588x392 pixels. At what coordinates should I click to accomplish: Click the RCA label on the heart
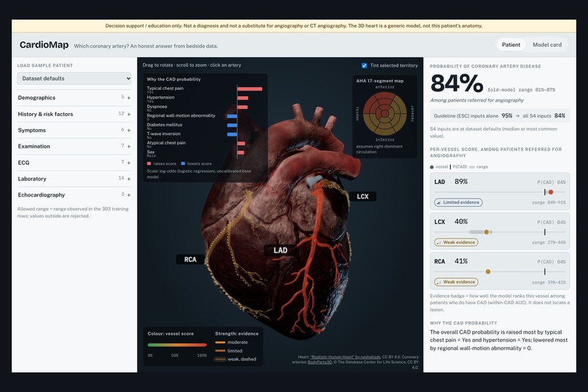coord(190,259)
